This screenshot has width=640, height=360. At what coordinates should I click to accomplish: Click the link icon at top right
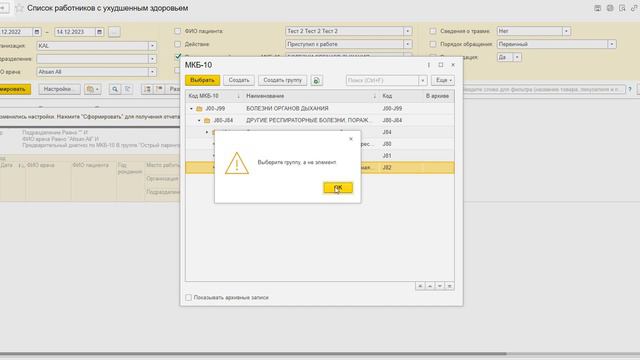(634, 8)
